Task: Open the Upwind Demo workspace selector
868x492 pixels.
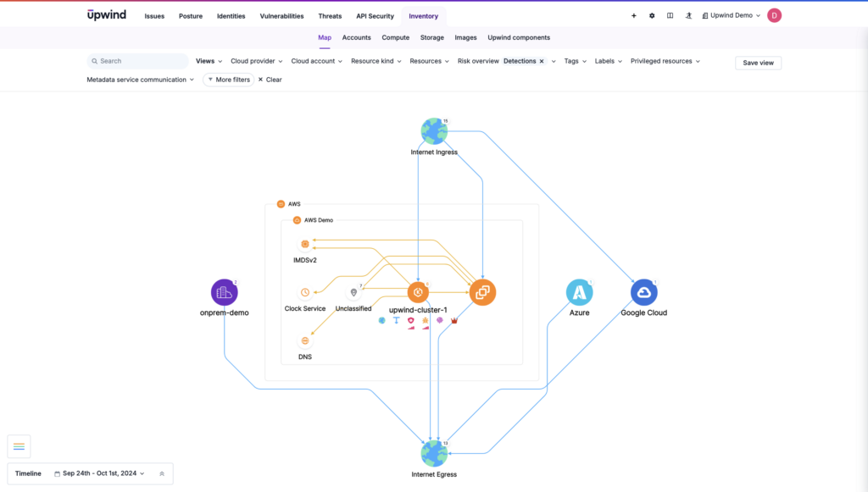Action: pos(730,14)
